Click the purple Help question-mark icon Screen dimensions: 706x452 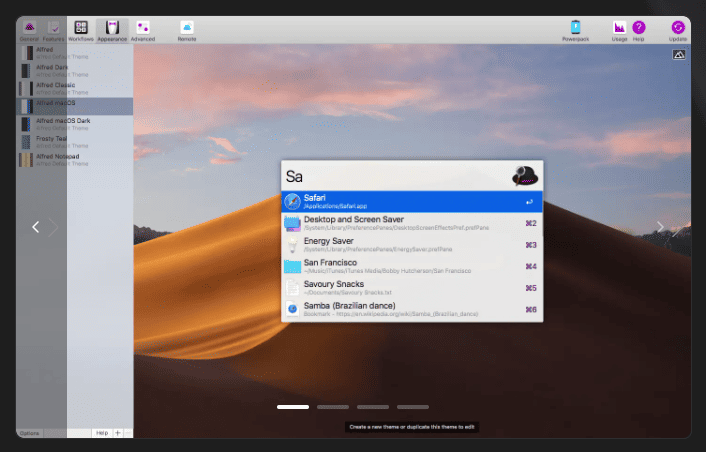(638, 27)
